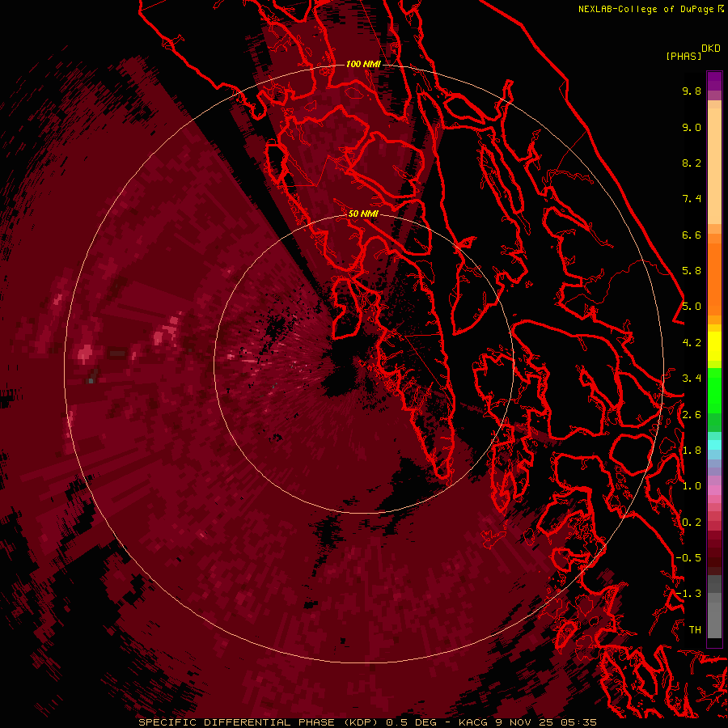Image resolution: width=728 pixels, height=728 pixels.
Task: Click the 1.0 legend value
Action: point(692,486)
